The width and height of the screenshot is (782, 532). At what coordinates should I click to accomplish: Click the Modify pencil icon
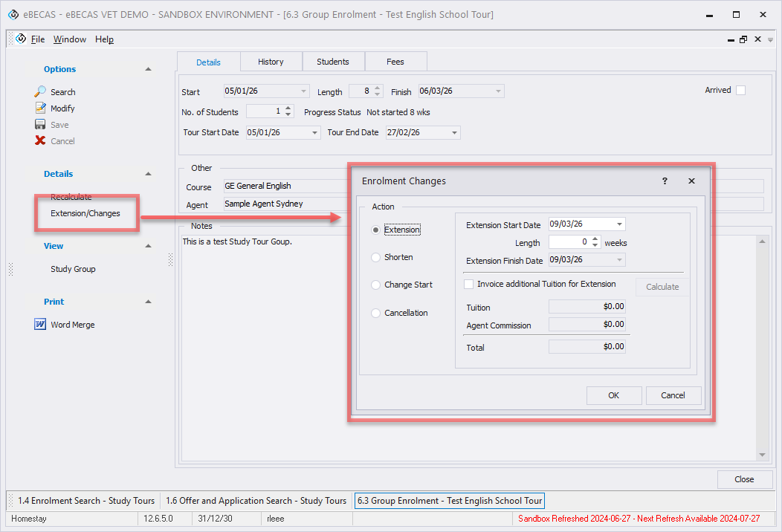pyautogui.click(x=40, y=108)
